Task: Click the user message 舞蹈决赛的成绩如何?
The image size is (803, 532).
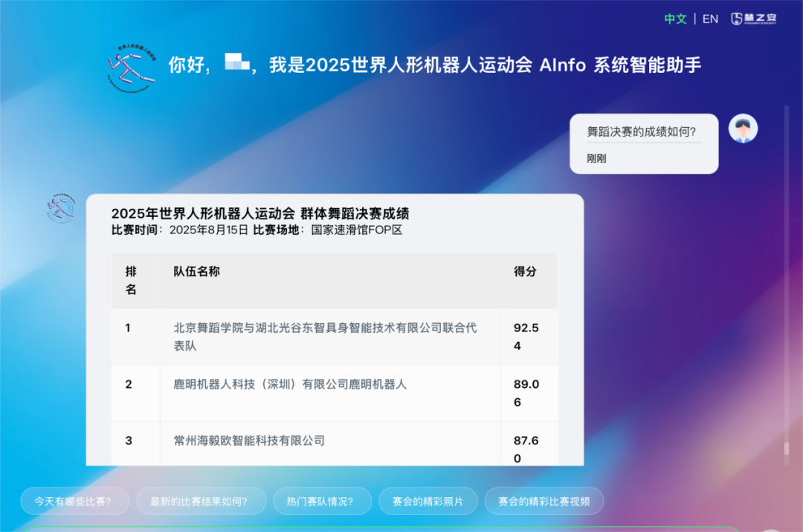Action: (x=642, y=132)
